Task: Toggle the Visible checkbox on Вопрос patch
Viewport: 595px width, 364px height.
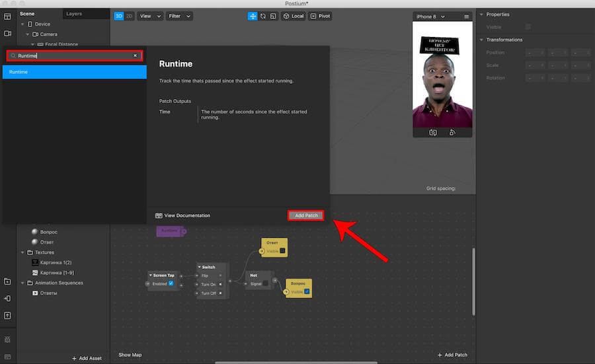Action: [306, 291]
